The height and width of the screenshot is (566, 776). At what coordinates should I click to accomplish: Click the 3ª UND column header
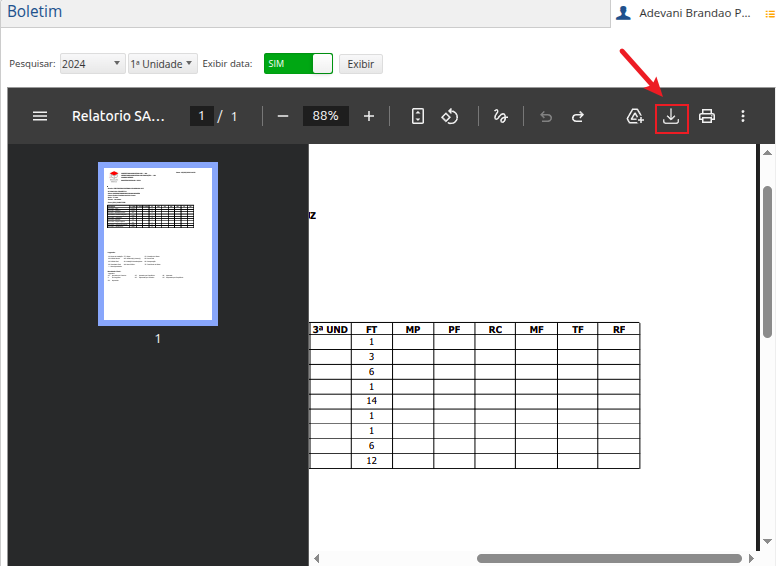coord(330,330)
